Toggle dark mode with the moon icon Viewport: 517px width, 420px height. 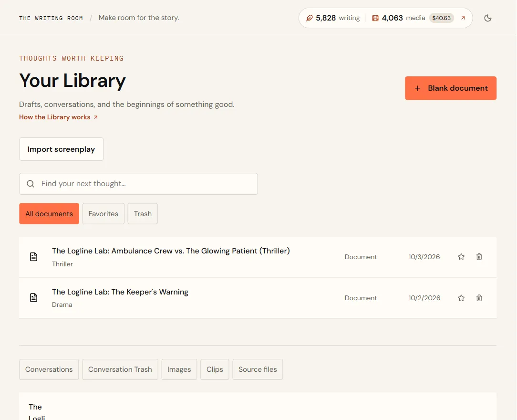coord(487,18)
